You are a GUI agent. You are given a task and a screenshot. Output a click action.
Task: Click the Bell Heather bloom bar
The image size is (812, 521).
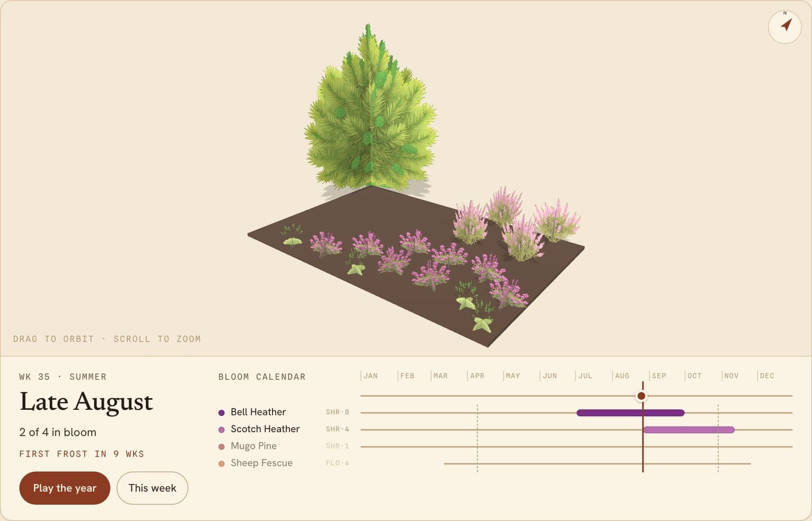(630, 413)
